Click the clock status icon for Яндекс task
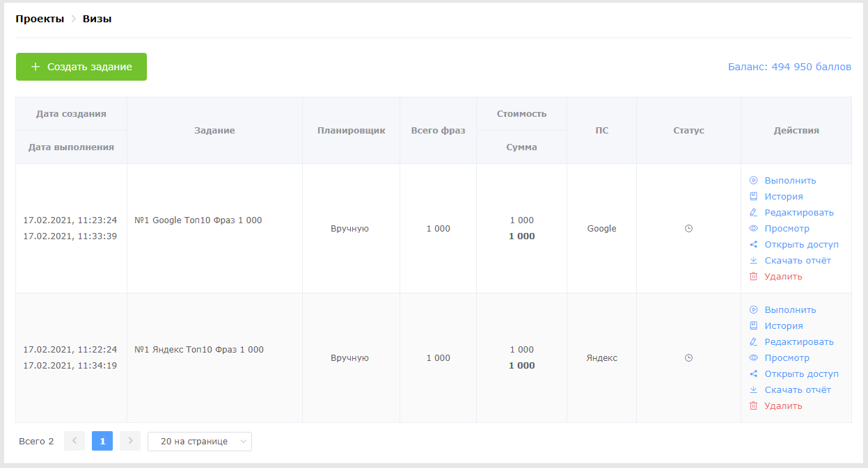This screenshot has width=868, height=468. click(688, 357)
